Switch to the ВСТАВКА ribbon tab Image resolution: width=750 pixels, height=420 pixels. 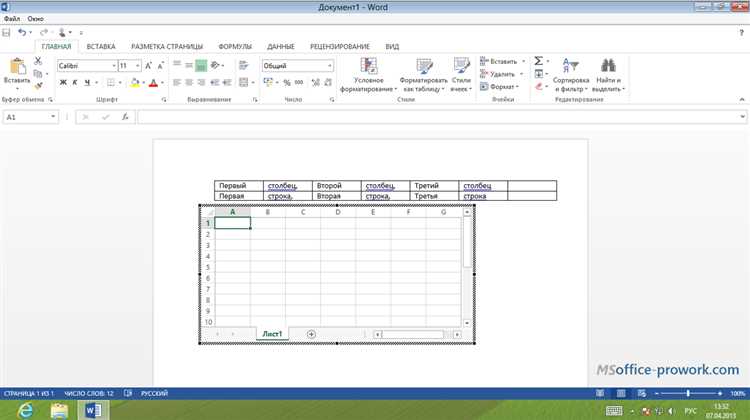click(100, 46)
